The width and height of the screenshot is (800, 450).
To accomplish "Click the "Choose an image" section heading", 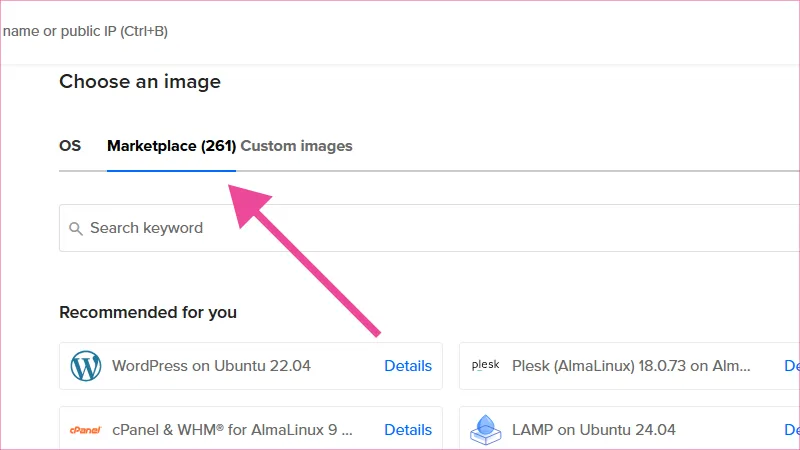I will click(140, 82).
